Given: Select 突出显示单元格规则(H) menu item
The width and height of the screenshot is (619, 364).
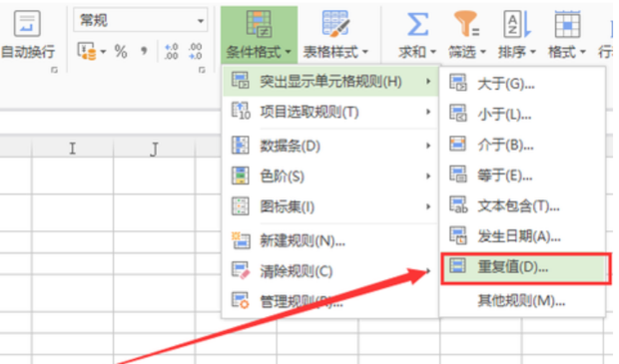Looking at the screenshot, I should 330,81.
